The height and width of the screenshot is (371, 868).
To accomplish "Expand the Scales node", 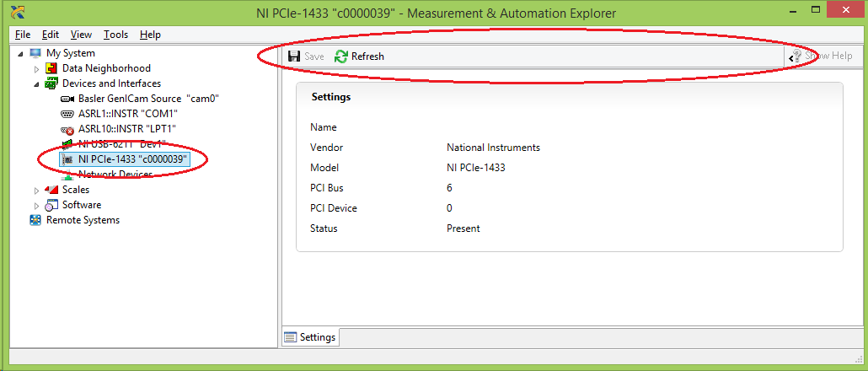I will (x=37, y=191).
